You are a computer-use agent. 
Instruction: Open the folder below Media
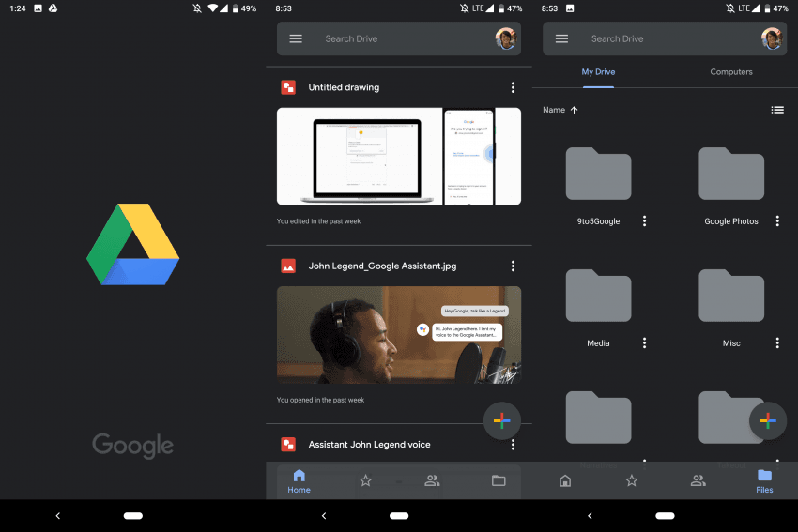(x=598, y=418)
